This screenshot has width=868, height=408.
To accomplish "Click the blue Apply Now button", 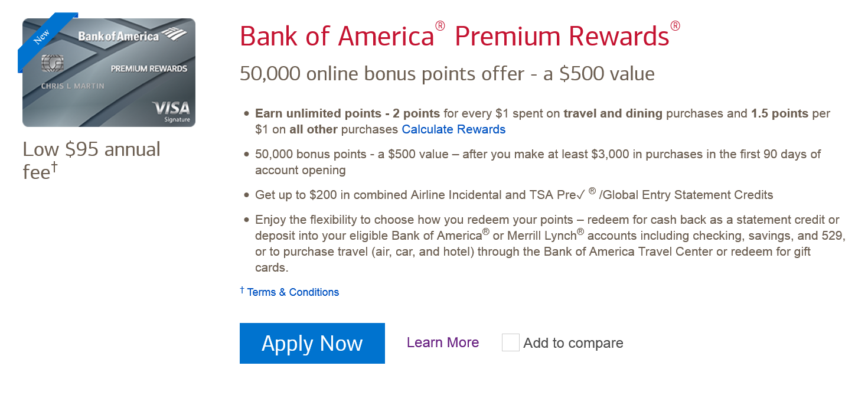I will (x=312, y=343).
